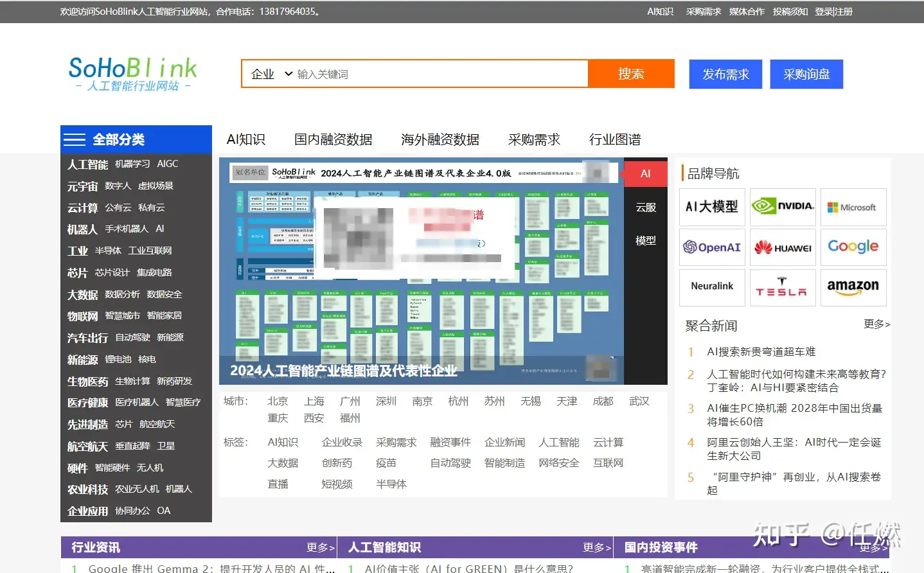
Task: Click the AIGC subcategory link
Action: pos(168,164)
